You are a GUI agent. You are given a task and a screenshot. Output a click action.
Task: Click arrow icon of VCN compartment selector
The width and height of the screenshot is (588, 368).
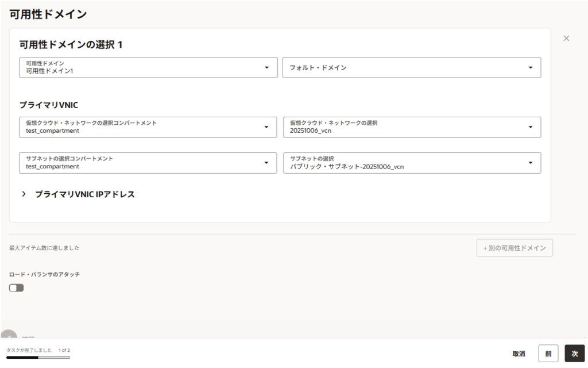pyautogui.click(x=266, y=127)
